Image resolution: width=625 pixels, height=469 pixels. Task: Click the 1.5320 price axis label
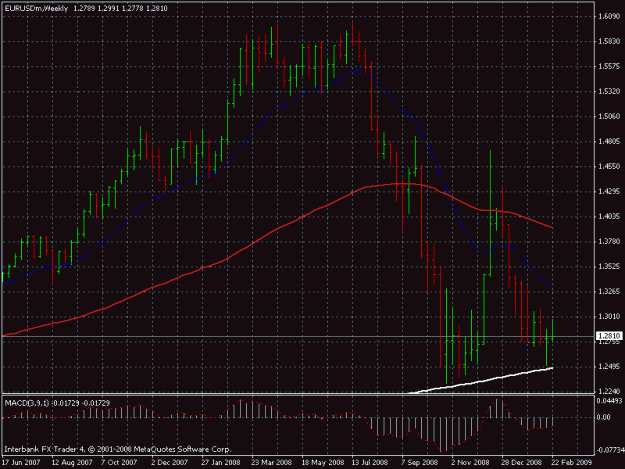(x=609, y=91)
